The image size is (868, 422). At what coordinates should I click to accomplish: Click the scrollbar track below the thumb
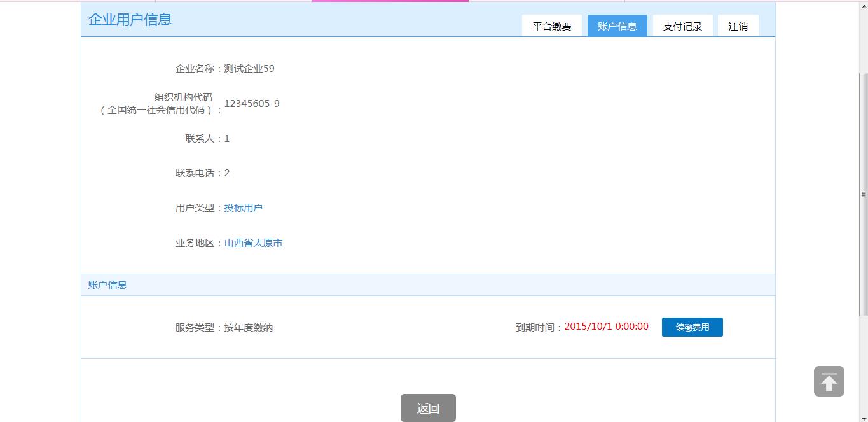point(863,369)
